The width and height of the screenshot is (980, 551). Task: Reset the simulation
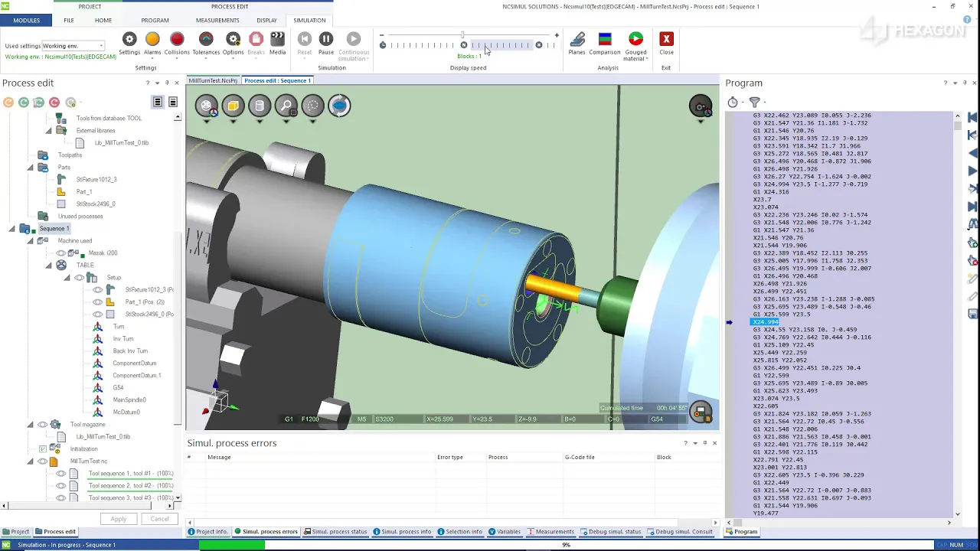[305, 44]
